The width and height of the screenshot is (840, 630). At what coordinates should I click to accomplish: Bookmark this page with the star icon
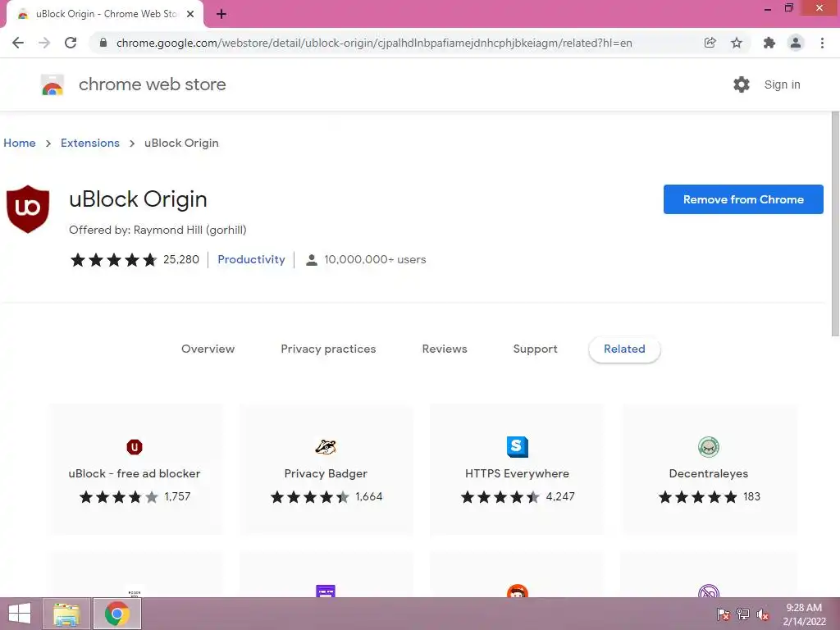(737, 43)
